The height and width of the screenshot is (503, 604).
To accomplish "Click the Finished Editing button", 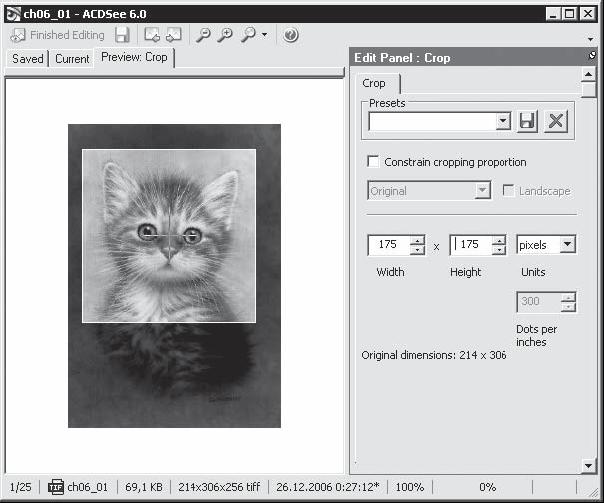I will pos(57,35).
